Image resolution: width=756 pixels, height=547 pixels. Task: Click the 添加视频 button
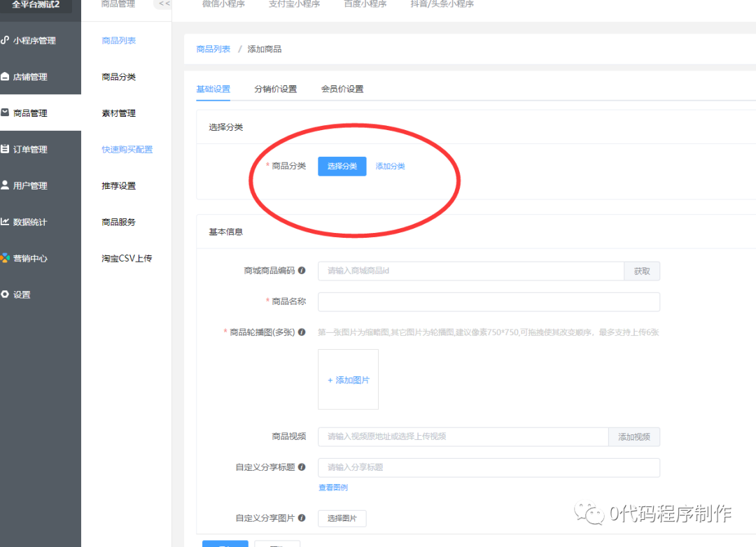tap(634, 436)
